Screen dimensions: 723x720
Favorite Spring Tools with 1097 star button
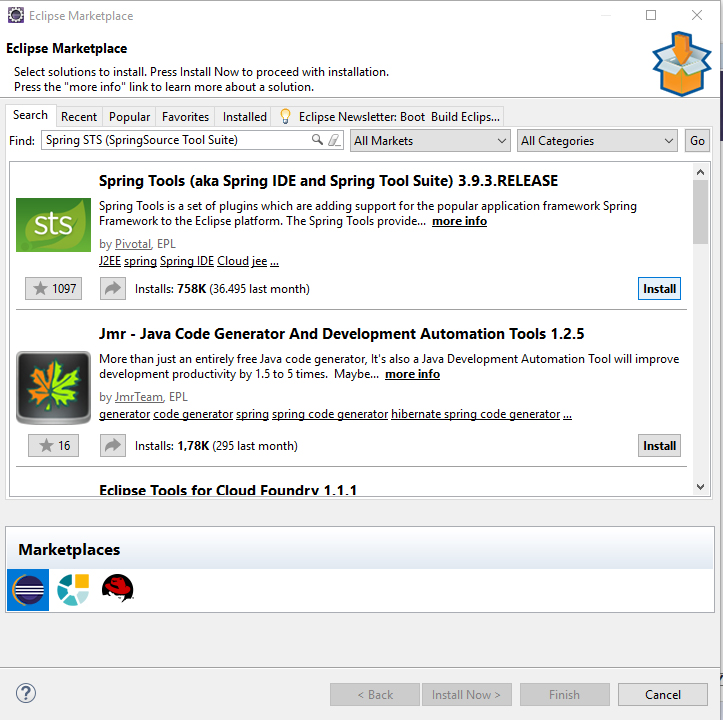tap(53, 289)
